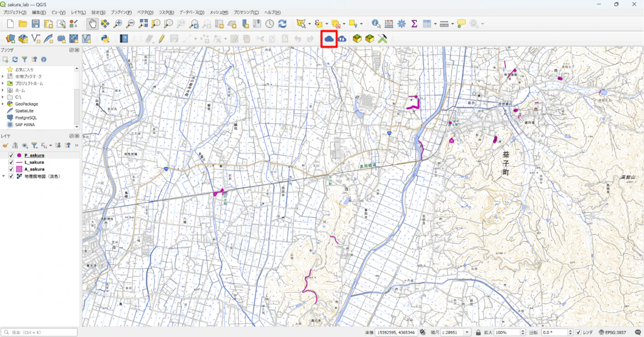
Task: Expand the 空間ブックマーク browser item
Action: pyautogui.click(x=3, y=76)
